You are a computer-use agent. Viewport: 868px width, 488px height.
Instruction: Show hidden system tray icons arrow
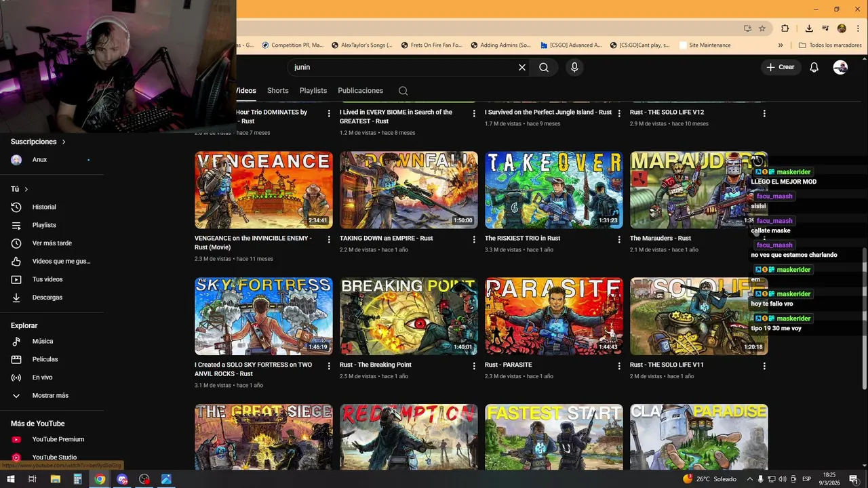750,479
